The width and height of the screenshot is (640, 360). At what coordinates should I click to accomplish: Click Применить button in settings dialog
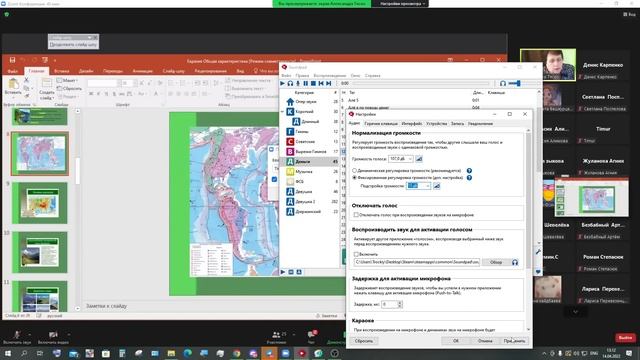514,341
